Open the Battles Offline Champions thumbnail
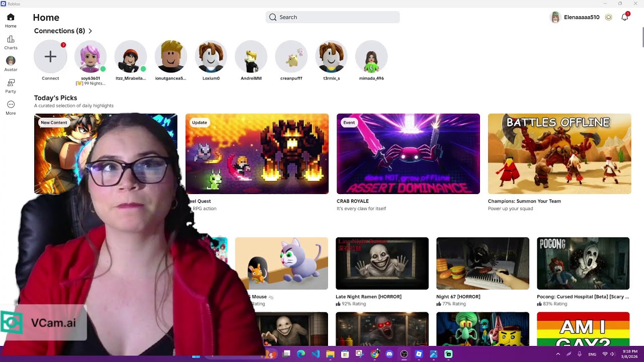 [x=559, y=154]
